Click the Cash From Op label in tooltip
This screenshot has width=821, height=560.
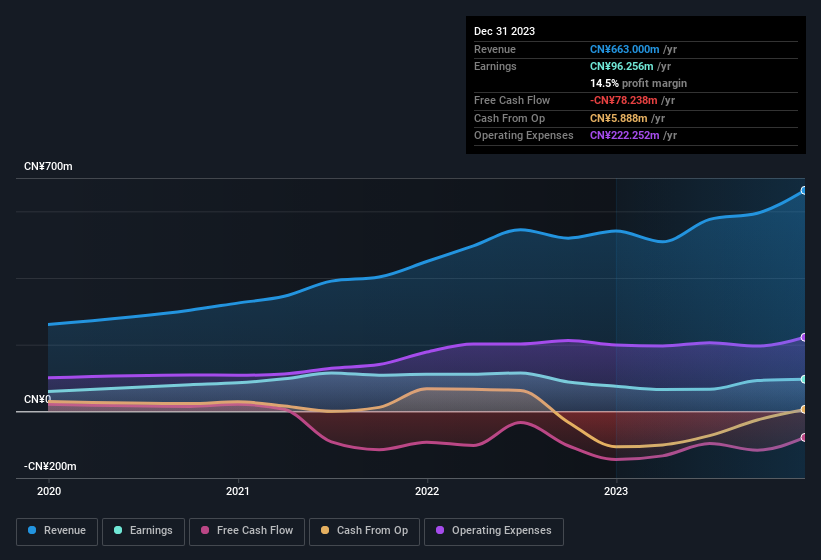pyautogui.click(x=509, y=118)
